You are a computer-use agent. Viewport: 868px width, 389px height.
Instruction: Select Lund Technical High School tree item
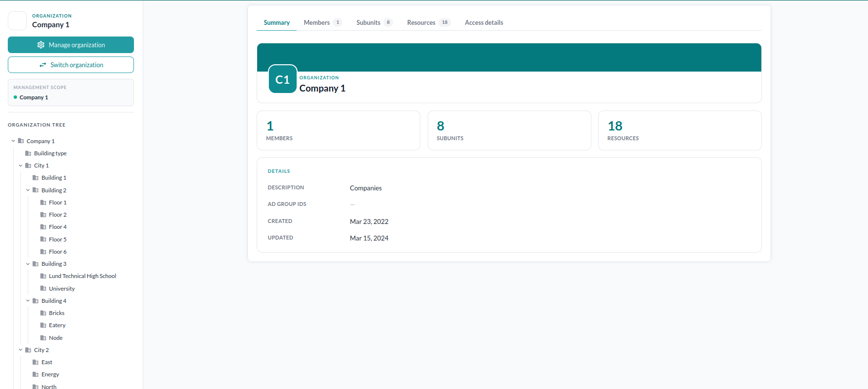(x=82, y=276)
